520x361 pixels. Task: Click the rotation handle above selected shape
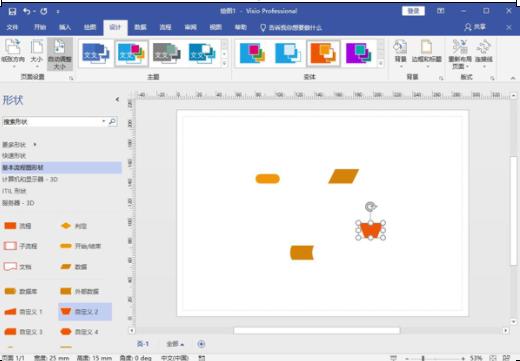click(x=370, y=207)
